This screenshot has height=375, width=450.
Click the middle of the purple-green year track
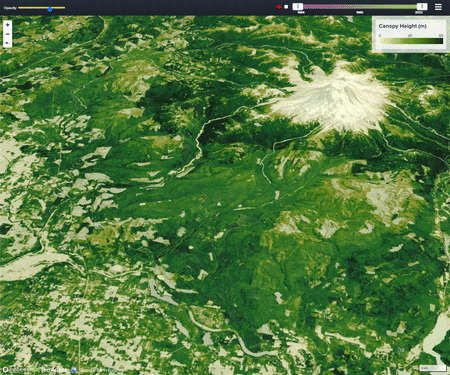(360, 7)
